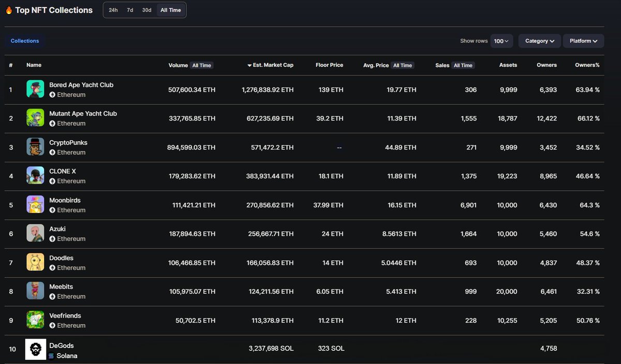The width and height of the screenshot is (621, 364).
Task: Click the 20,000 assets value for Meebits
Action: [507, 292]
